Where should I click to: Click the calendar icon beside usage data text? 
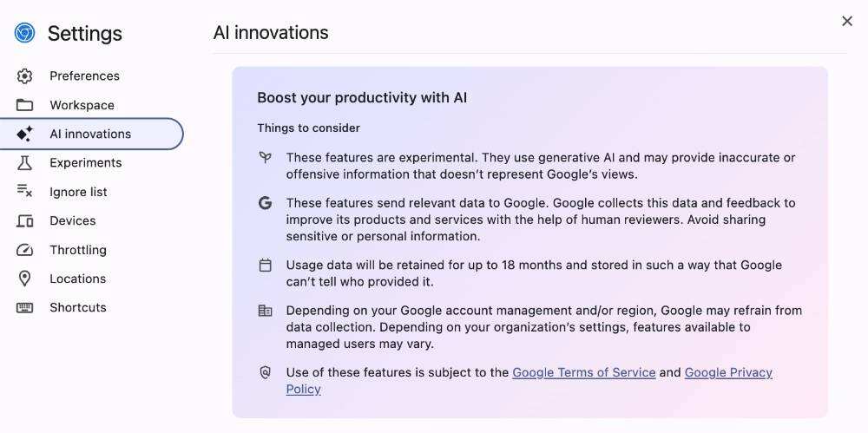pos(266,266)
